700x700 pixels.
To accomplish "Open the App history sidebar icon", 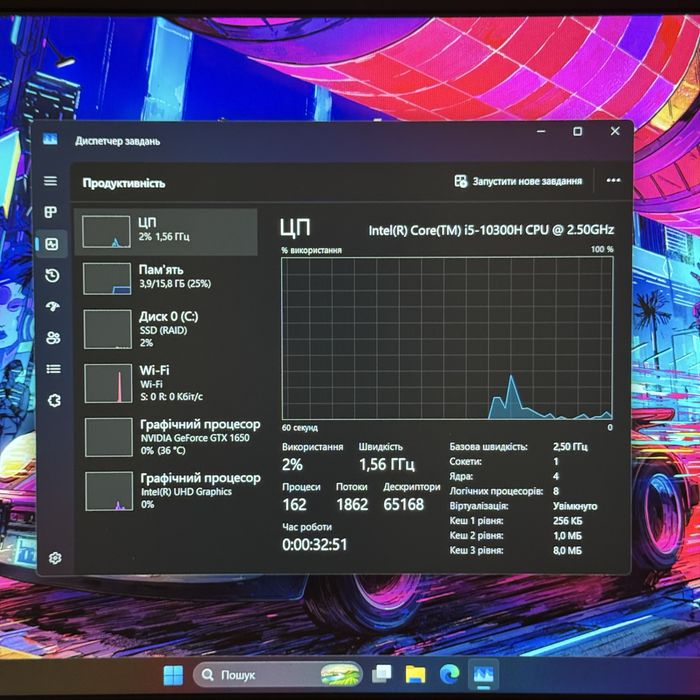I will click(52, 275).
